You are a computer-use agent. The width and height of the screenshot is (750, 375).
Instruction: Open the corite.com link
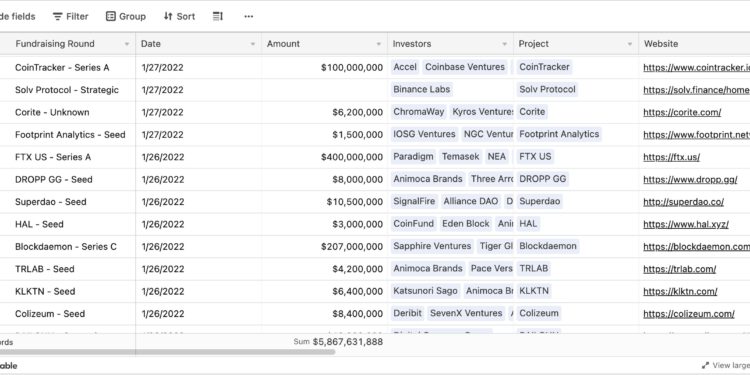point(682,112)
